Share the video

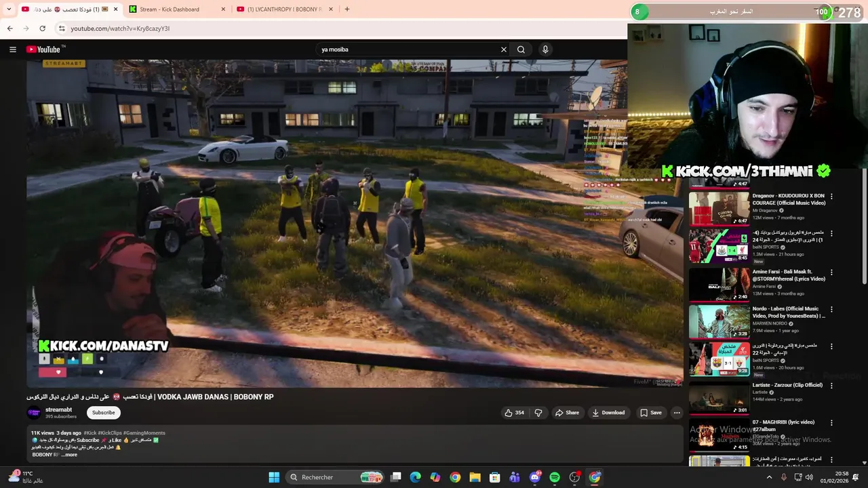click(x=567, y=412)
